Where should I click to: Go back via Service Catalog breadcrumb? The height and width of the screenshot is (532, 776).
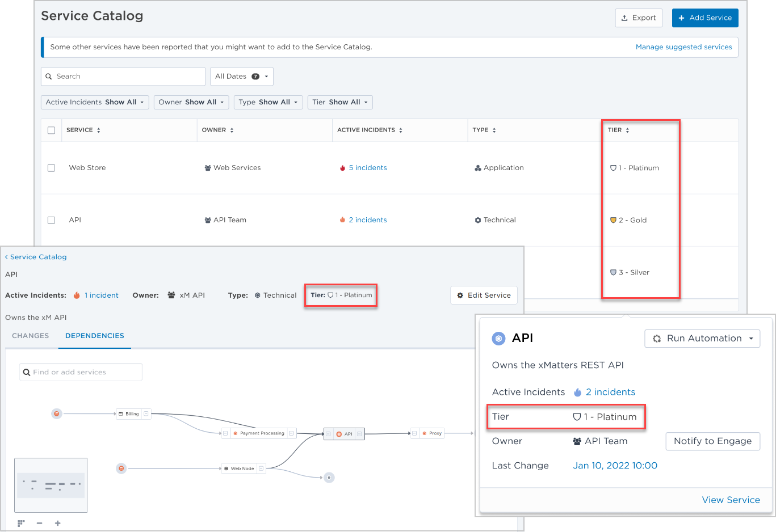pos(36,257)
